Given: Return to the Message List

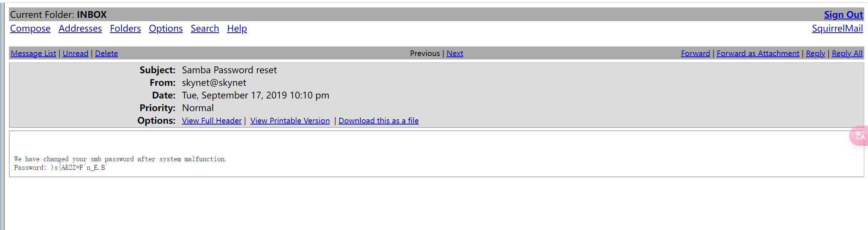Looking at the screenshot, I should (x=33, y=54).
